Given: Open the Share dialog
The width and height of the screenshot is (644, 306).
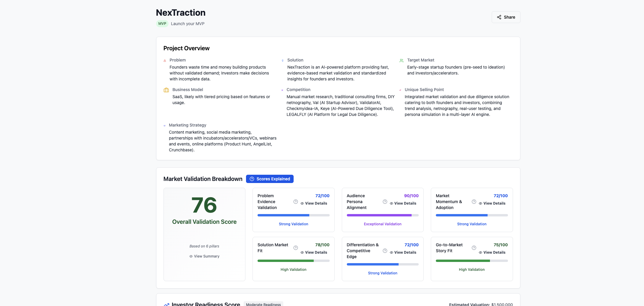Looking at the screenshot, I should [506, 17].
